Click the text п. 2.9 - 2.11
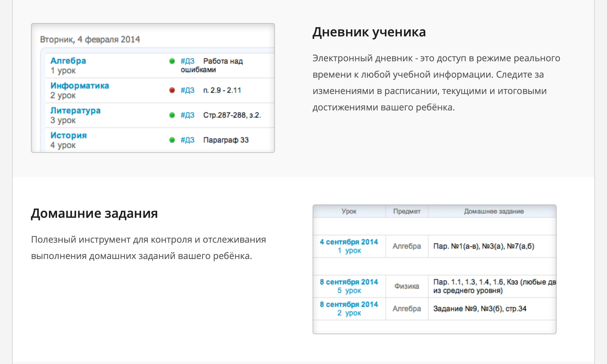 [222, 90]
